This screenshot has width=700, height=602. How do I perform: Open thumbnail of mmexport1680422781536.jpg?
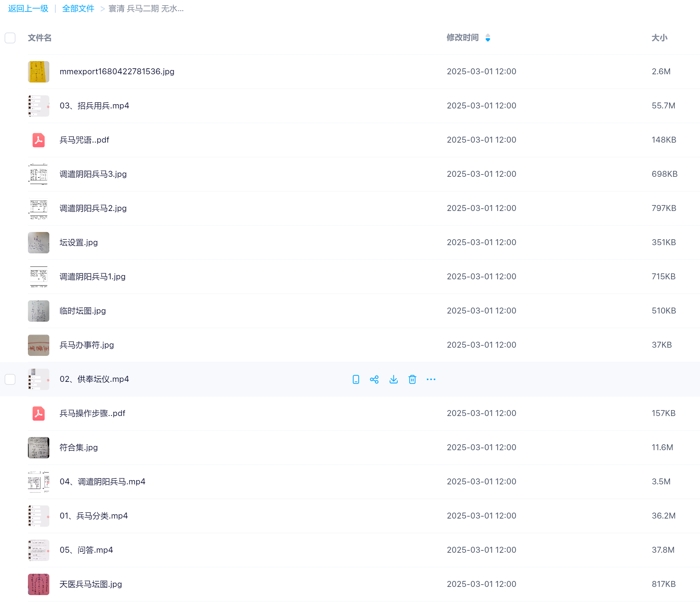(x=38, y=72)
